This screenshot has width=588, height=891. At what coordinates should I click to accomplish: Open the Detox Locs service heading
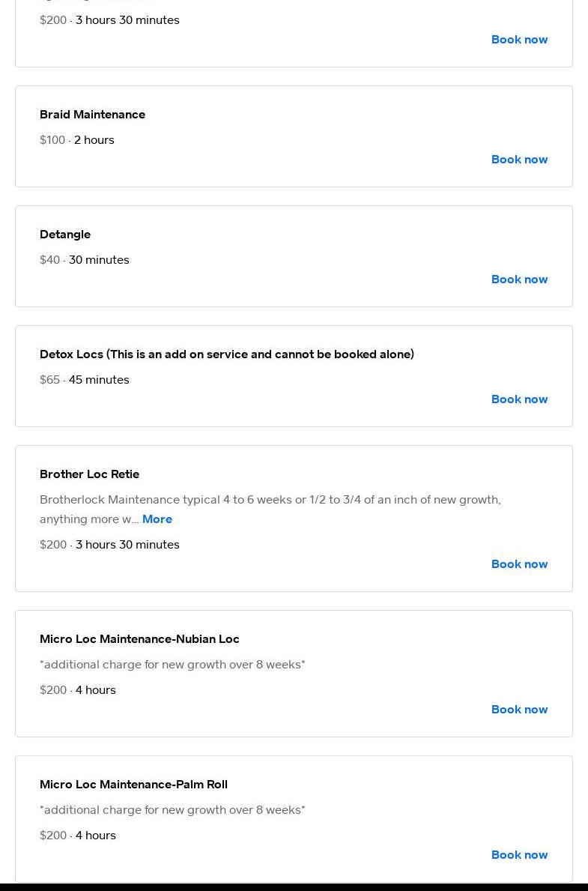point(226,354)
